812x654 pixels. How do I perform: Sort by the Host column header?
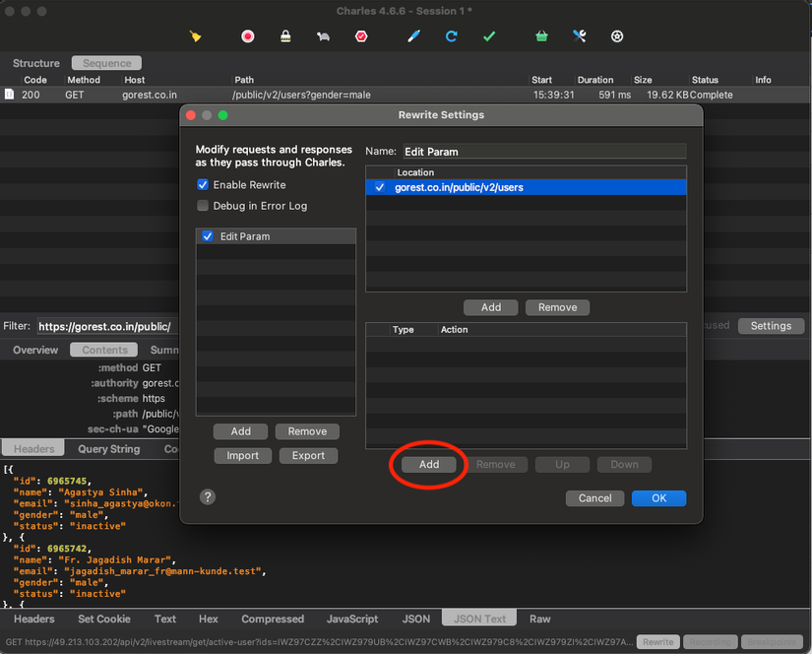[135, 80]
